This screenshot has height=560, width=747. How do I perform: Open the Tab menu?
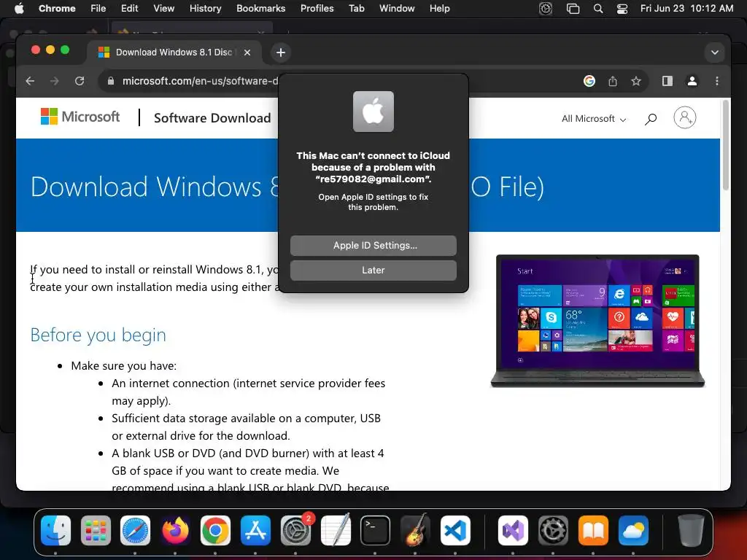point(356,9)
